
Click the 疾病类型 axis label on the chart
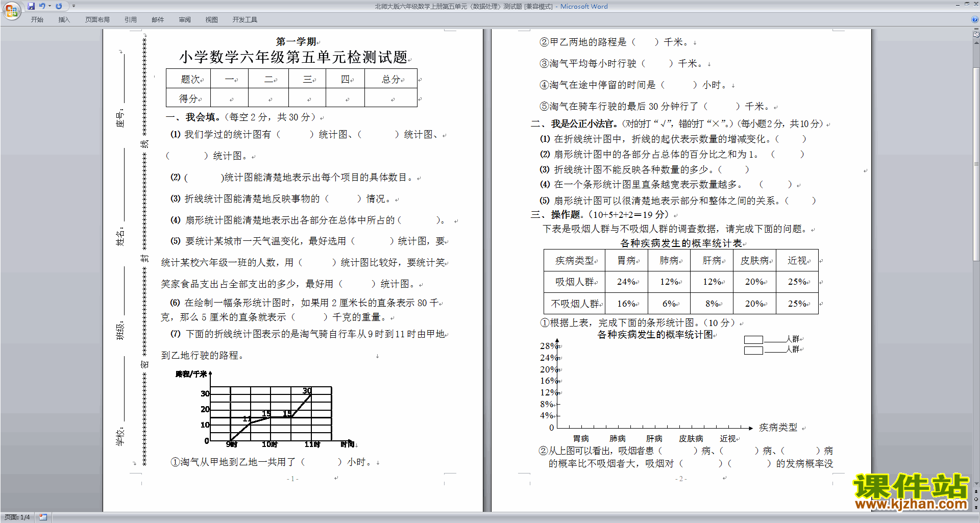(778, 428)
